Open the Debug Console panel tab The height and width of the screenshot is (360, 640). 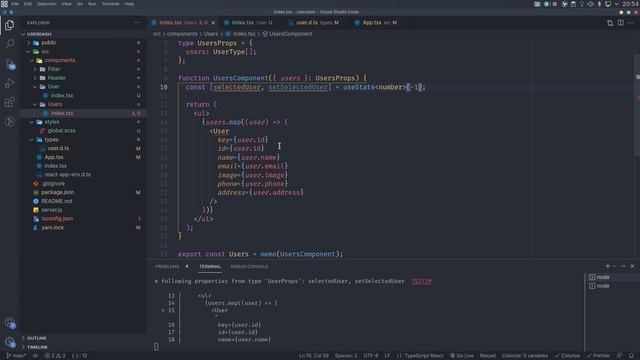tap(249, 267)
